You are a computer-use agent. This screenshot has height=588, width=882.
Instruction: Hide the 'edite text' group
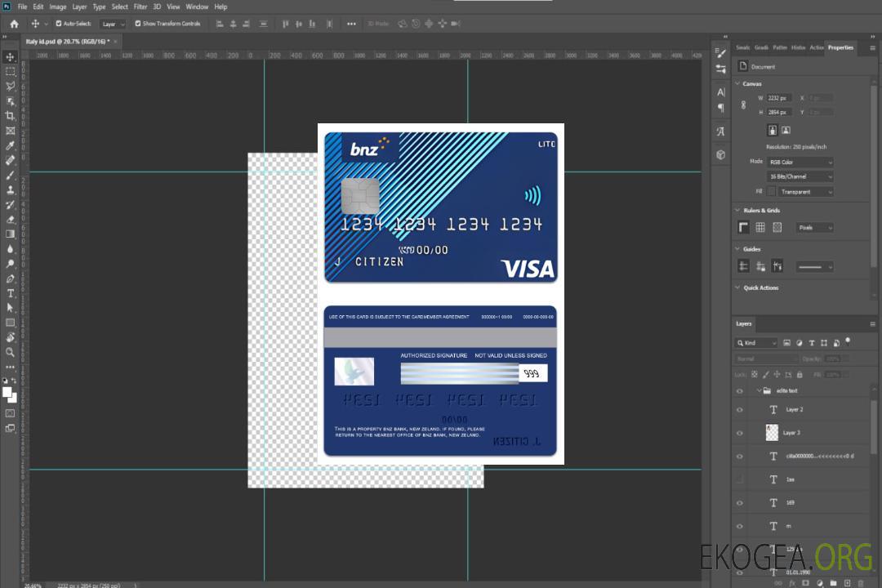740,391
